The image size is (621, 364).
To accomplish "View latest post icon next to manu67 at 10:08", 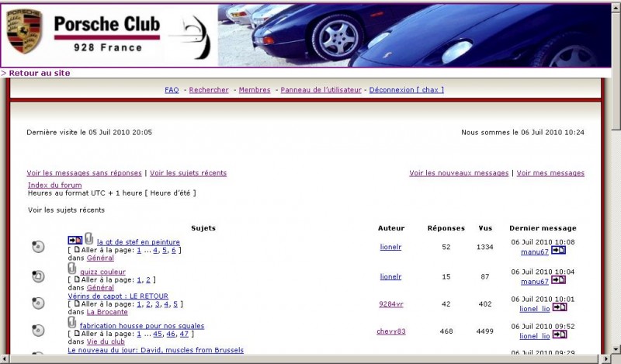I will (x=558, y=251).
